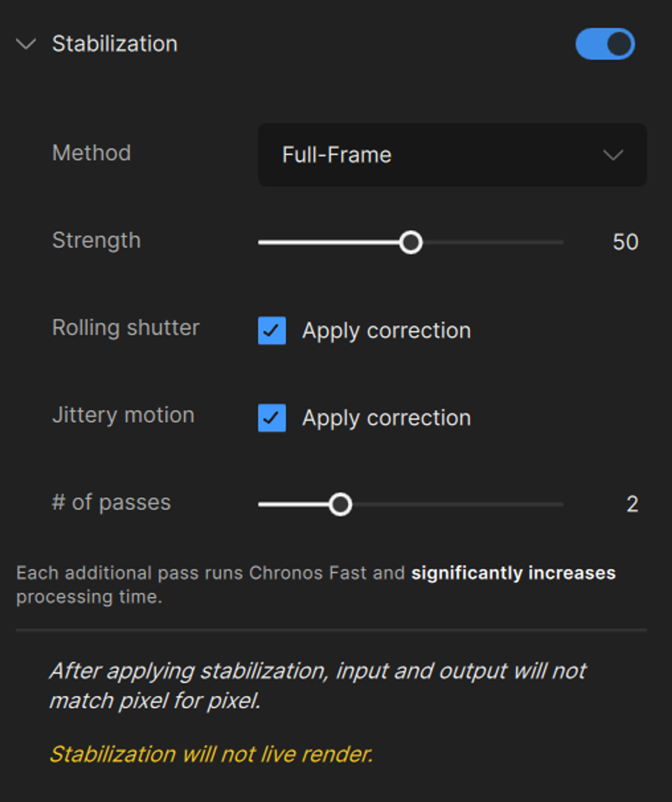Click the passes value field showing 2
The height and width of the screenshot is (802, 672).
pos(632,505)
